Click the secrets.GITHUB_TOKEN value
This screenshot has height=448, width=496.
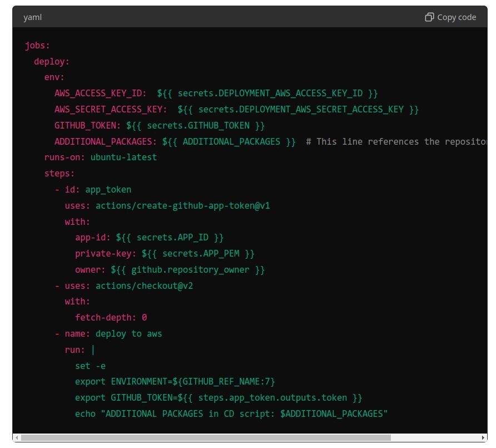[198, 126]
